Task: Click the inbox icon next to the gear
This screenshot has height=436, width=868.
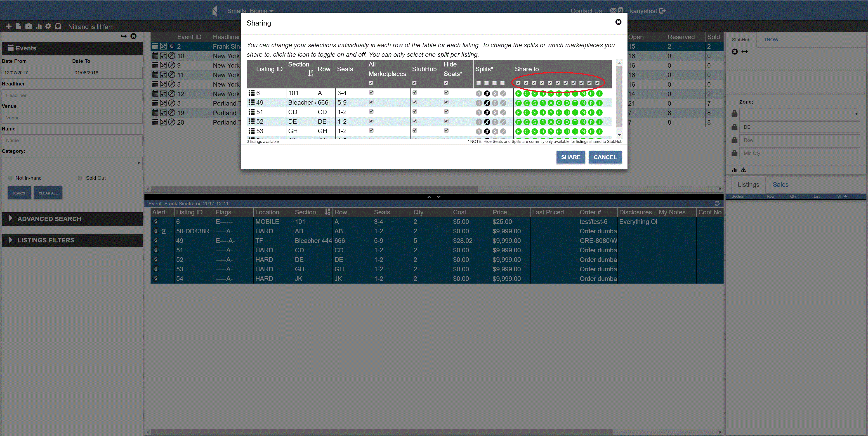Action: tap(58, 26)
